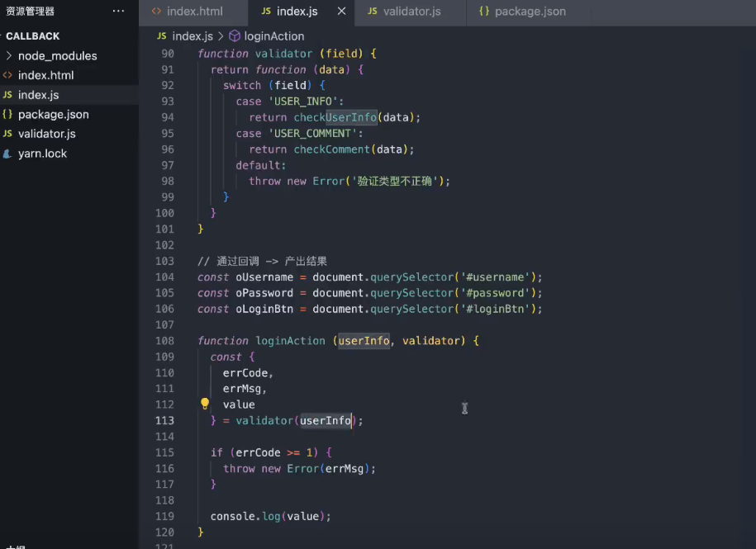Screen dimensions: 756x549
Task: Click line number 113 in the gutter
Action: coord(164,420)
